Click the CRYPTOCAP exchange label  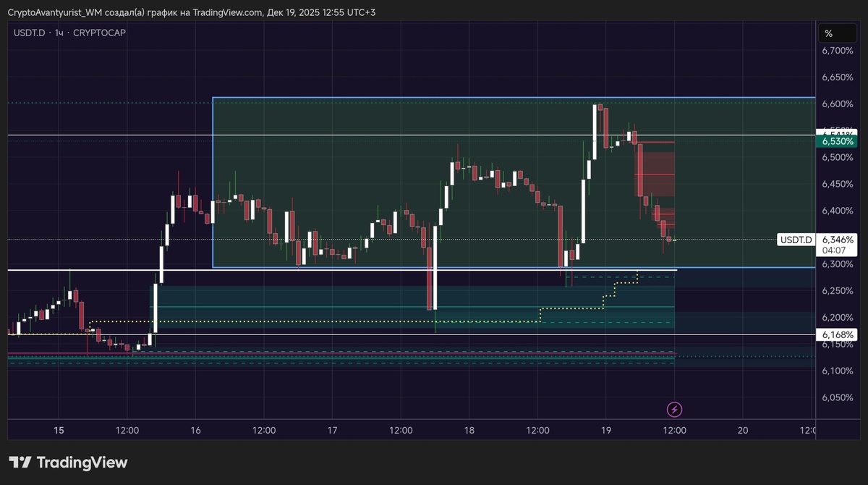tap(100, 33)
